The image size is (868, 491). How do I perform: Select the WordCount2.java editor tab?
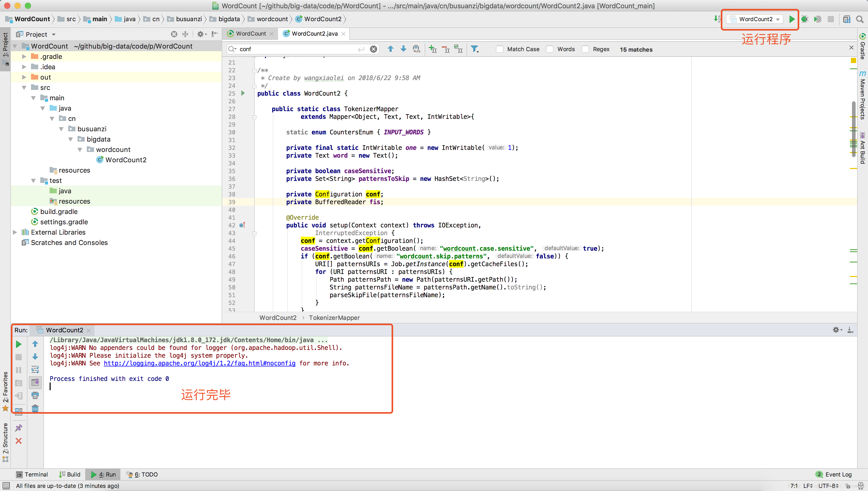click(x=314, y=34)
